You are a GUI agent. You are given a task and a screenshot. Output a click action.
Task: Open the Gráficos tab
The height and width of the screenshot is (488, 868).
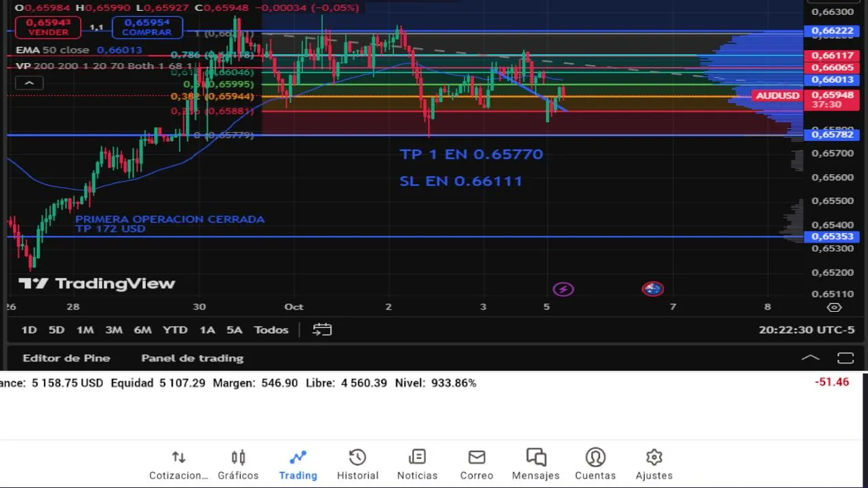pyautogui.click(x=238, y=465)
